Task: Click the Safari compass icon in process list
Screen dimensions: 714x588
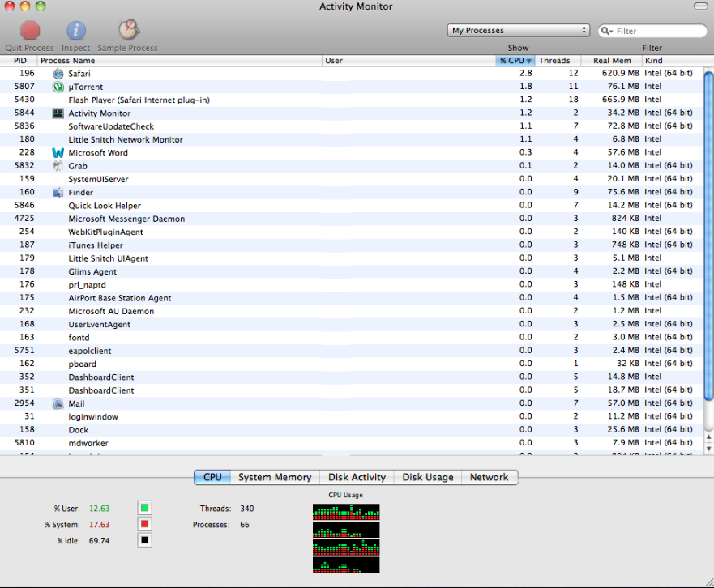Action: pos(58,74)
